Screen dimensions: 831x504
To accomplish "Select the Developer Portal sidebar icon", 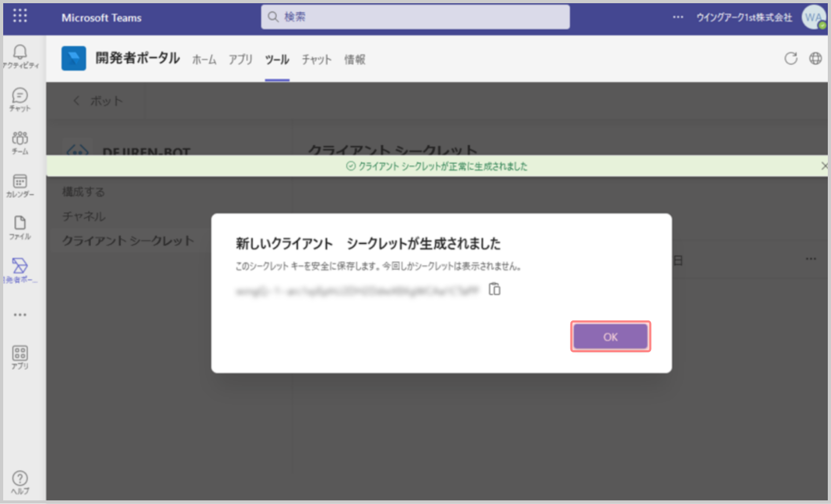I will point(20,270).
